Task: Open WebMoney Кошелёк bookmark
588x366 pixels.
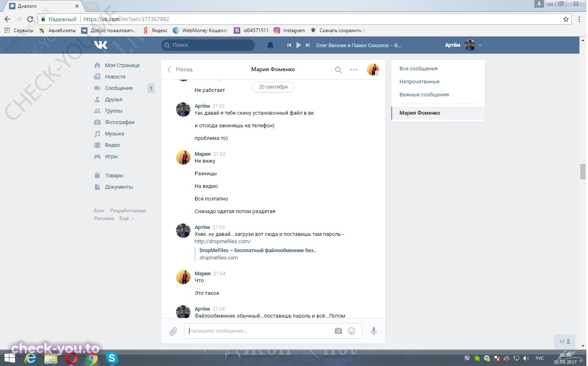Action: [x=200, y=30]
